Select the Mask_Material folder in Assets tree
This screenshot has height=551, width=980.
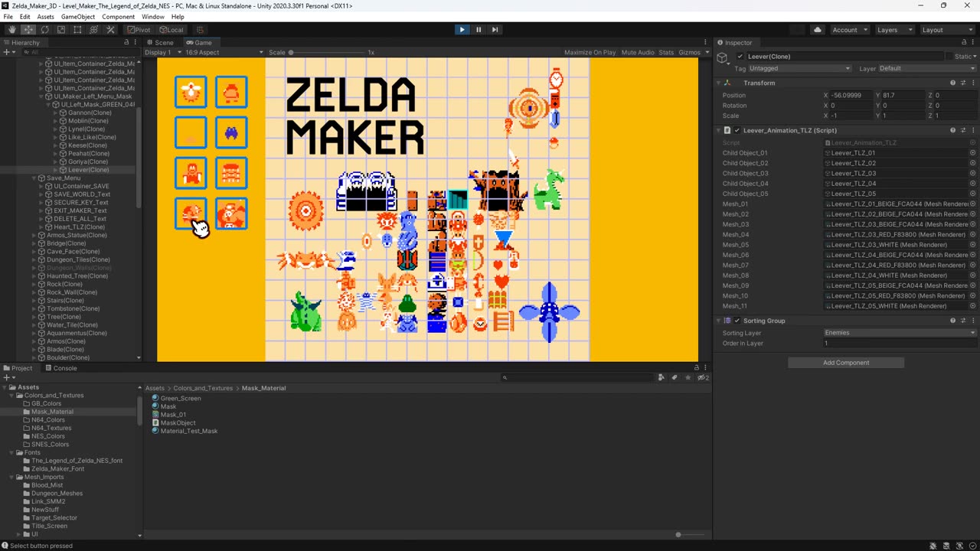point(53,412)
